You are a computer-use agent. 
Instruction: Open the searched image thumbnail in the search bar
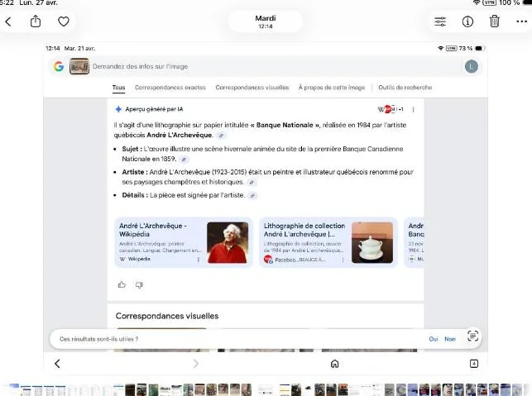[79, 66]
